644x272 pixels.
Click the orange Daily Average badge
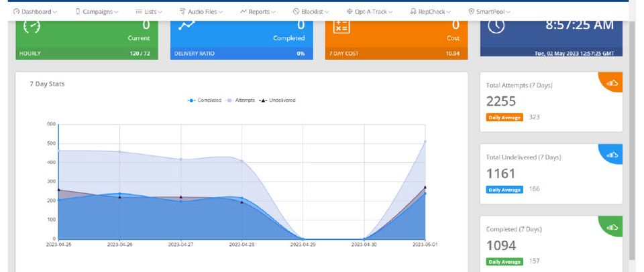click(504, 117)
